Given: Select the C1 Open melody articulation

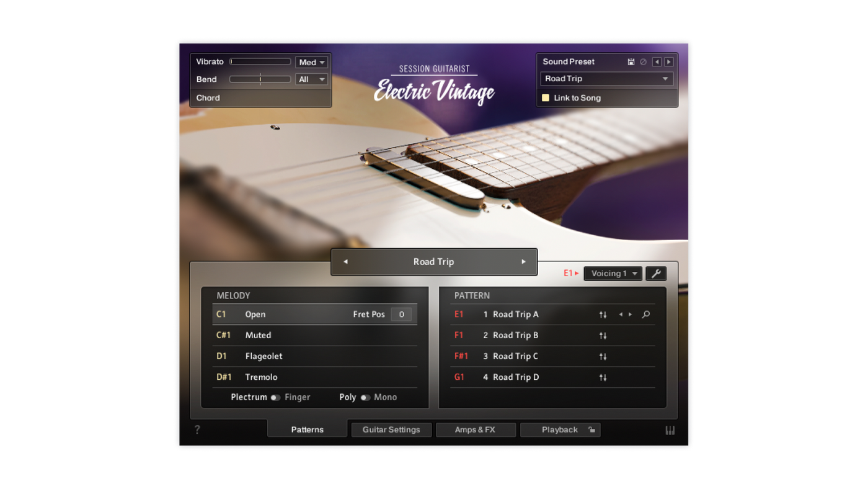Looking at the screenshot, I should (x=315, y=315).
